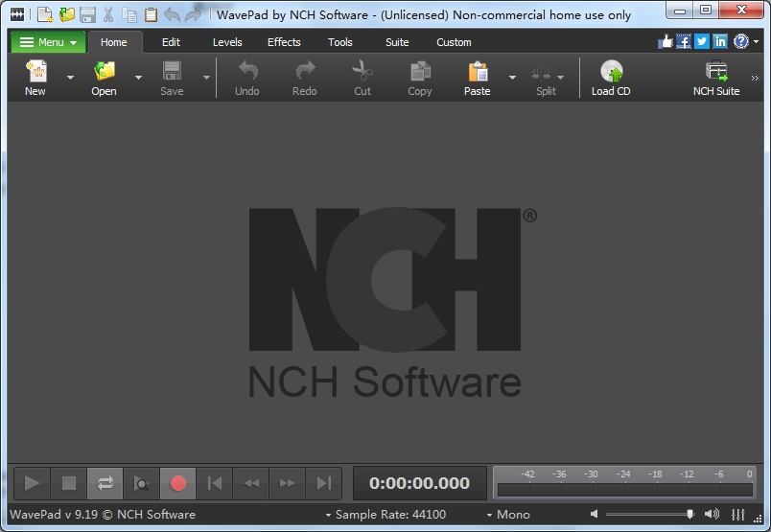The image size is (771, 532).
Task: Click the Stop button
Action: 69,483
